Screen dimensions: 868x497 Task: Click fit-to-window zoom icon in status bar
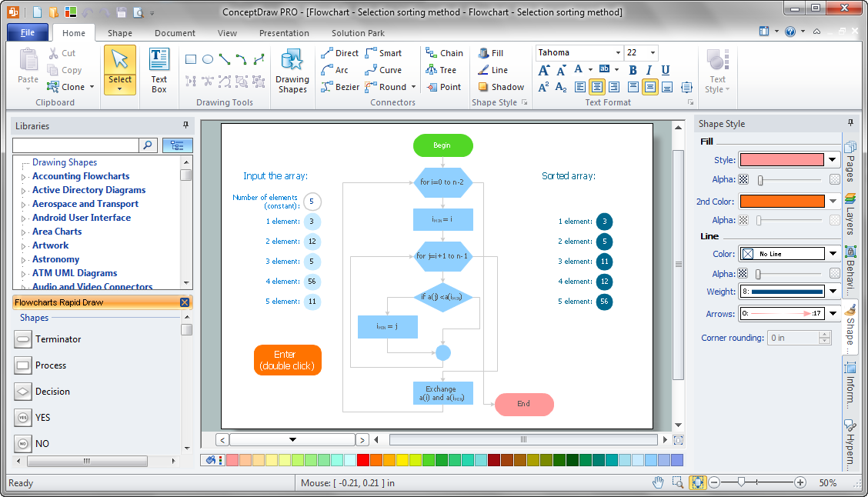point(697,482)
